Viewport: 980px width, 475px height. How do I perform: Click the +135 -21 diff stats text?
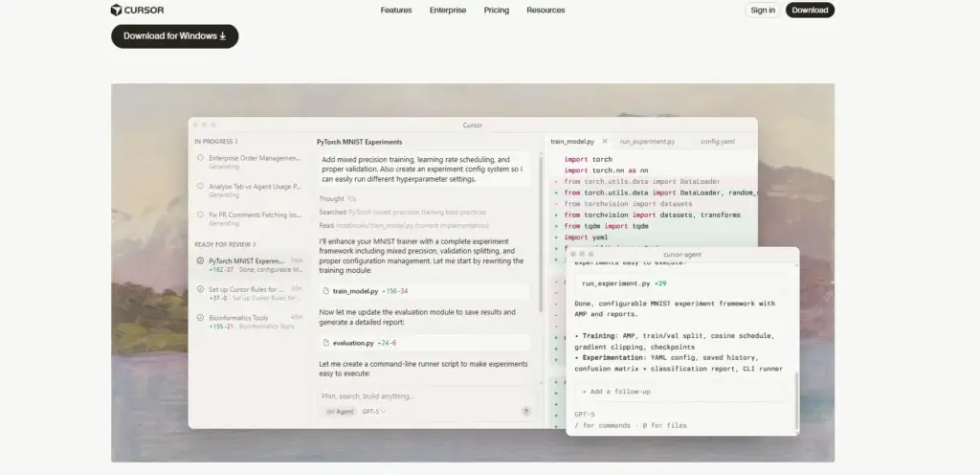pyautogui.click(x=221, y=327)
